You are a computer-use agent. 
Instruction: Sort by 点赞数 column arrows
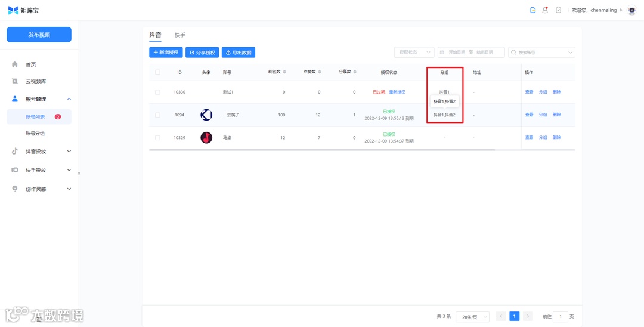(x=320, y=72)
